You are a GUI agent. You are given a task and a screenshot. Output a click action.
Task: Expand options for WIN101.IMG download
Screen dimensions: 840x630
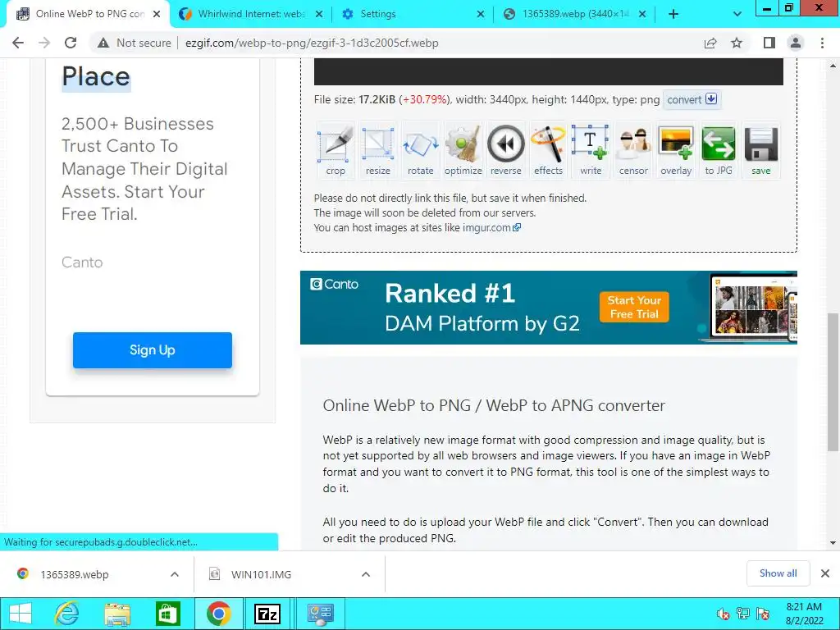(366, 574)
